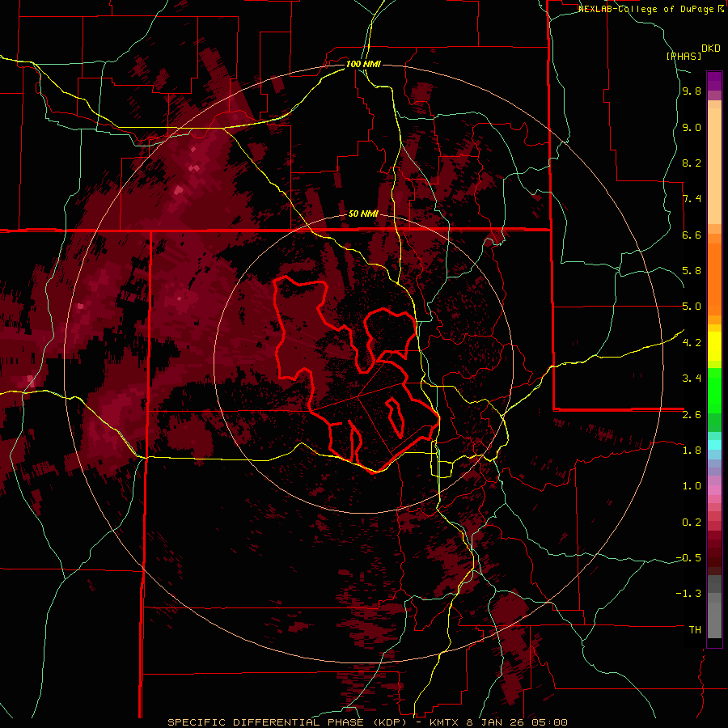Click the 'TH' threshold label on the scale
The width and height of the screenshot is (728, 728).
695,630
